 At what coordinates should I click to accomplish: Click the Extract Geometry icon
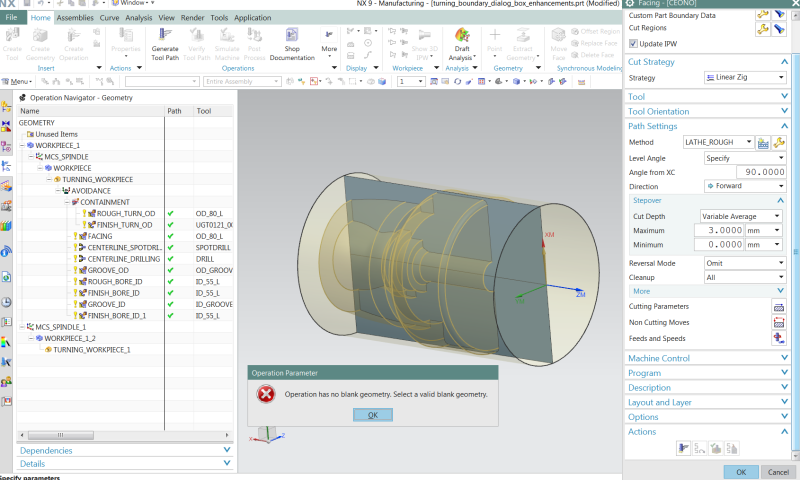pos(522,35)
